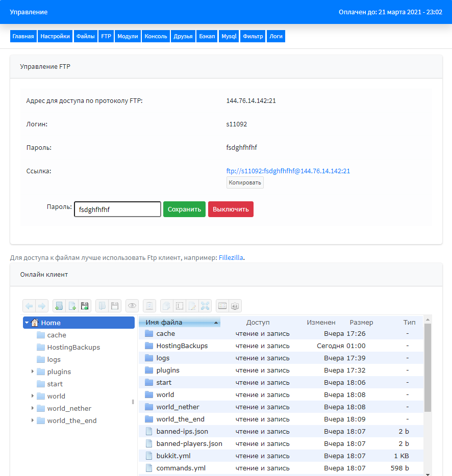This screenshot has width=452, height=476.
Task: Click the open folder toolbar icon
Action: (x=102, y=306)
